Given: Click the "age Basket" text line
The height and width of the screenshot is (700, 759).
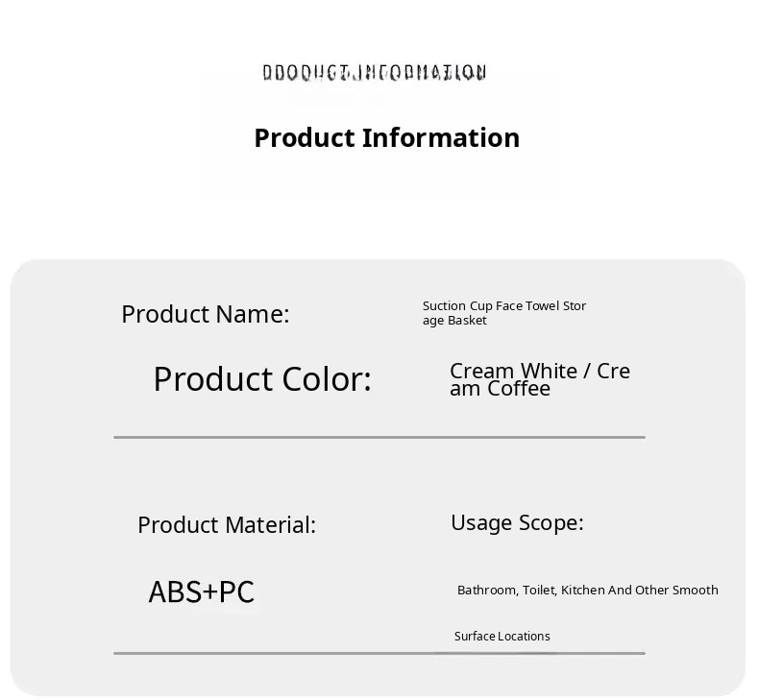Looking at the screenshot, I should (454, 321).
